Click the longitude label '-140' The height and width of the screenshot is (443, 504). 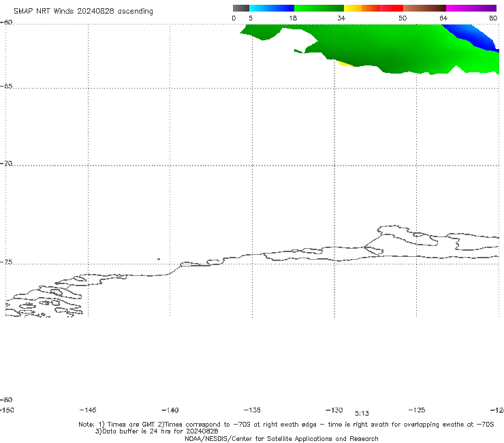[170, 410]
